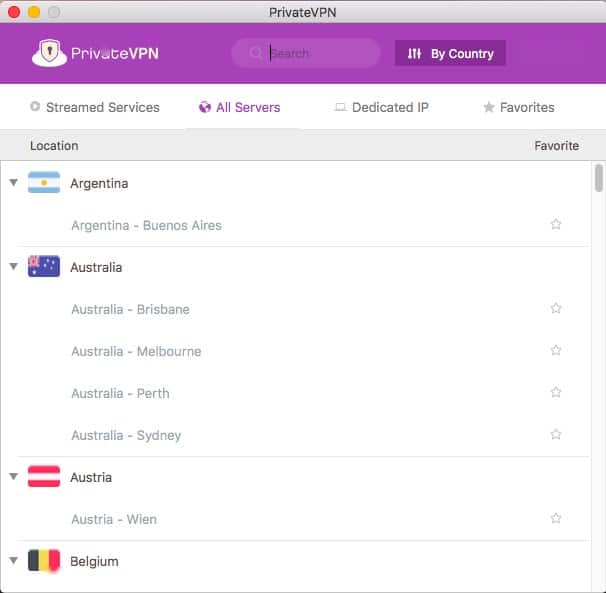Click the Belgium flag icon
Screen dimensions: 606x593
44,561
